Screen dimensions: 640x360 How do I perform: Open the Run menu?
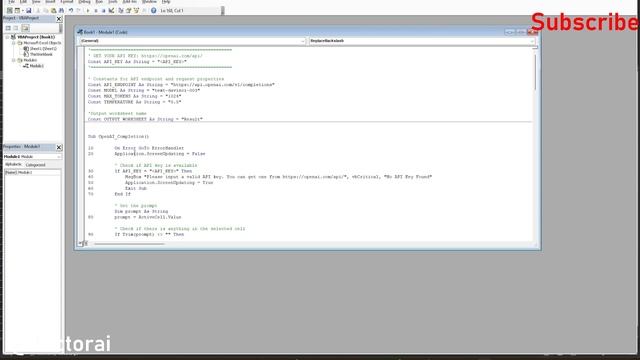pyautogui.click(x=99, y=2)
